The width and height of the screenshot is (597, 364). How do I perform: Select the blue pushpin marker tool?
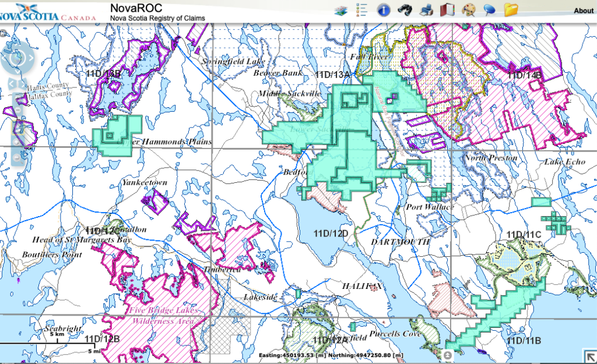(490, 10)
